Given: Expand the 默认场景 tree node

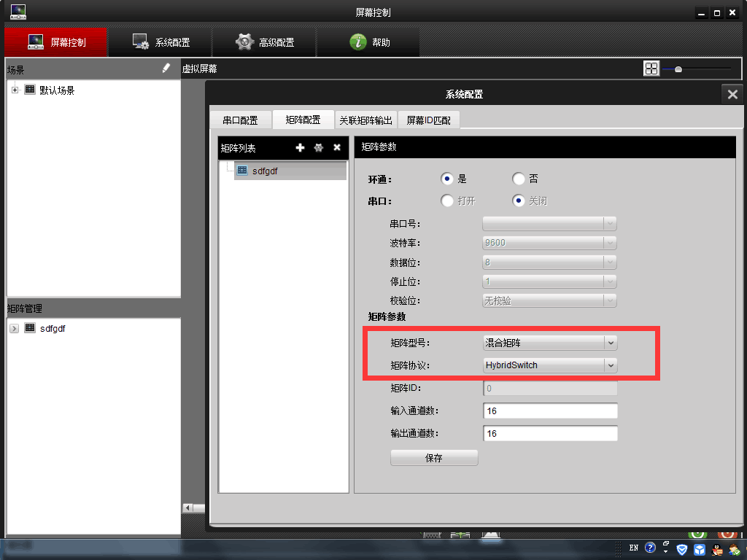Looking at the screenshot, I should coord(15,90).
